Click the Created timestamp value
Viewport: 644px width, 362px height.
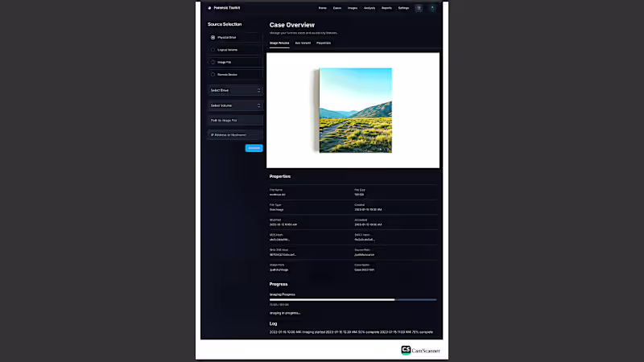[x=368, y=210]
